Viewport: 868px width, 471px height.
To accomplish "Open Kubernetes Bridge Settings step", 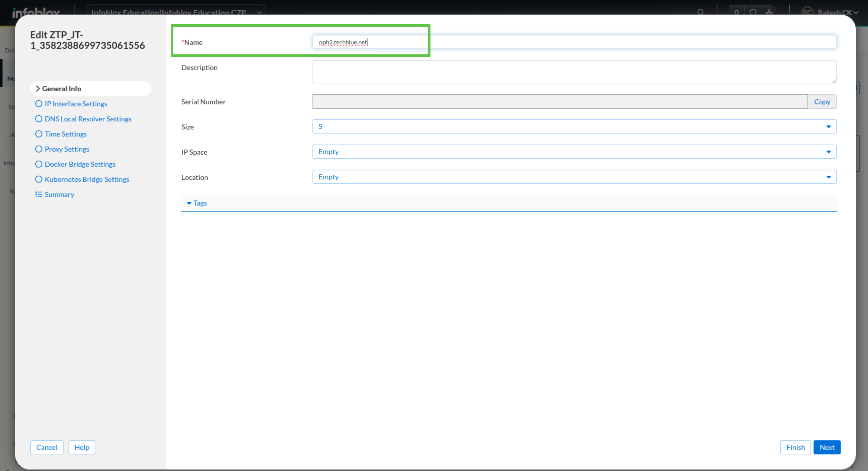I will coord(87,179).
